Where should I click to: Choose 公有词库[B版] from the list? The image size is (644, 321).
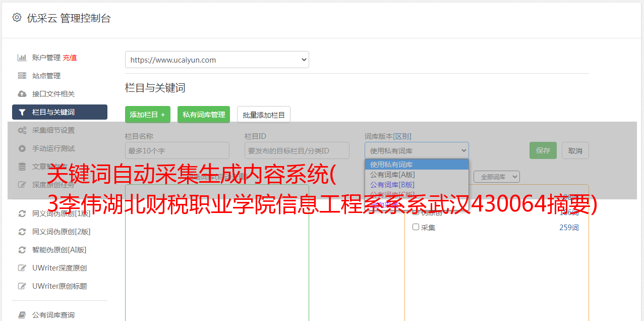417,185
